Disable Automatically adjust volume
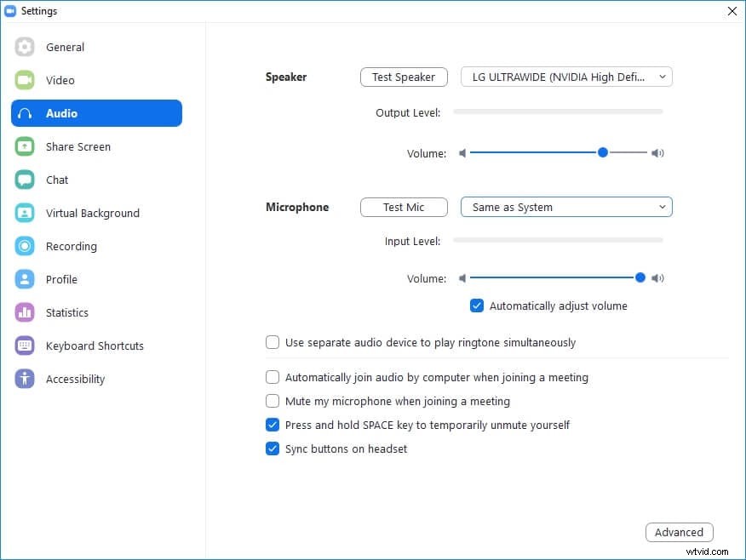This screenshot has height=560, width=746. click(x=477, y=306)
